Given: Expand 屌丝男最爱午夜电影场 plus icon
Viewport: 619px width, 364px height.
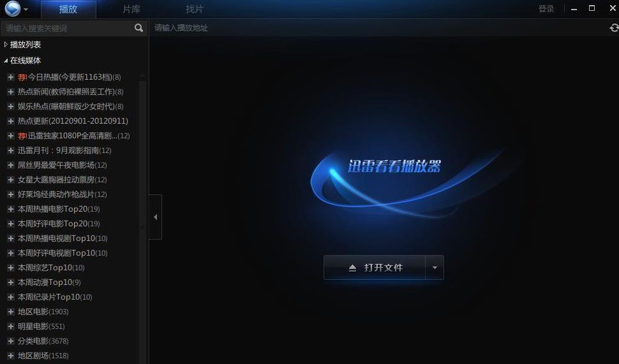Looking at the screenshot, I should tap(11, 165).
